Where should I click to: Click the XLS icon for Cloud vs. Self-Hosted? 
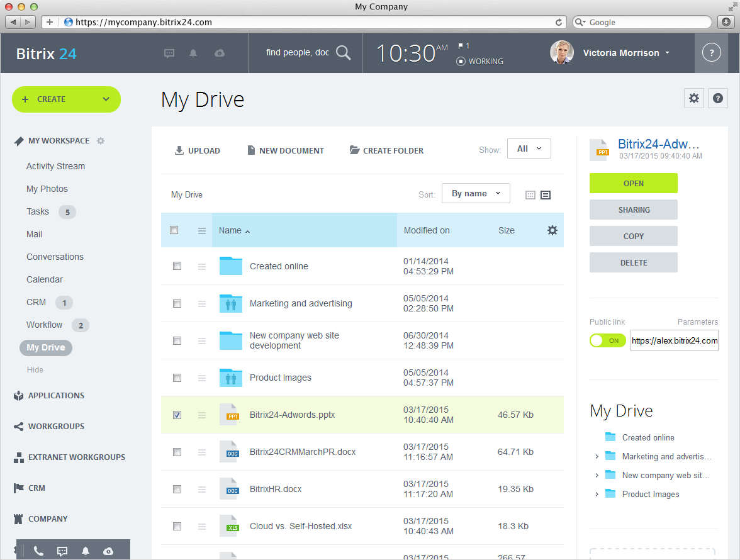click(230, 526)
